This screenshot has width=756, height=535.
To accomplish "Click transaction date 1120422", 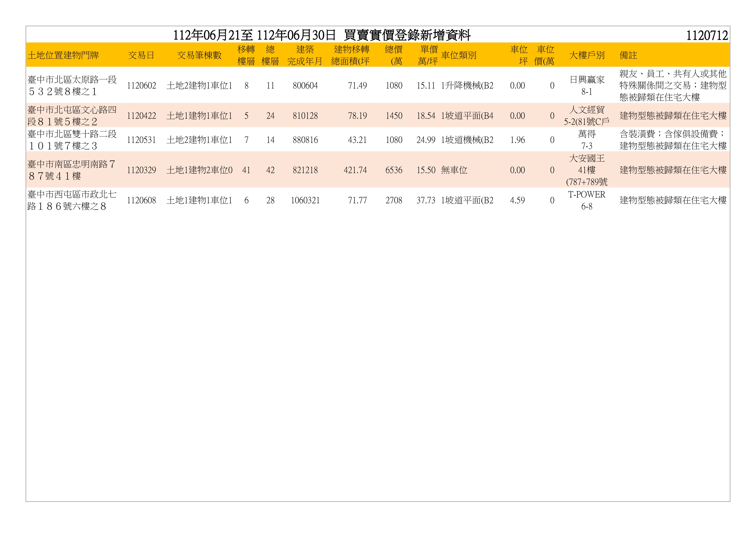I will tap(141, 116).
